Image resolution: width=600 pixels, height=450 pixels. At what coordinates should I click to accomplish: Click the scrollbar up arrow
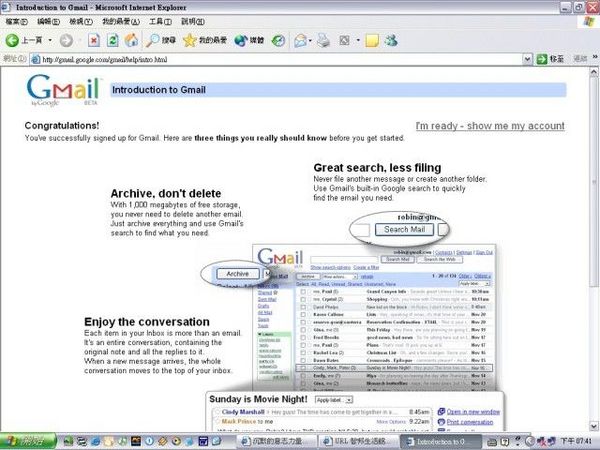pyautogui.click(x=593, y=72)
